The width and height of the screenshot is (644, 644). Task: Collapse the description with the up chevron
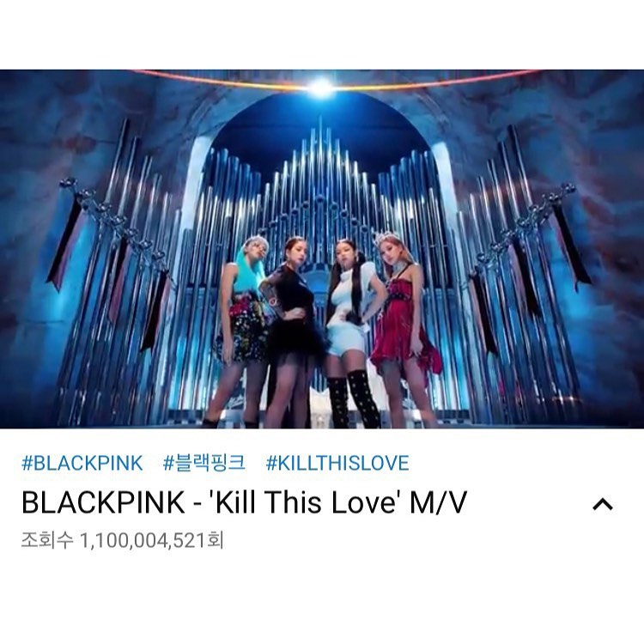point(603,503)
